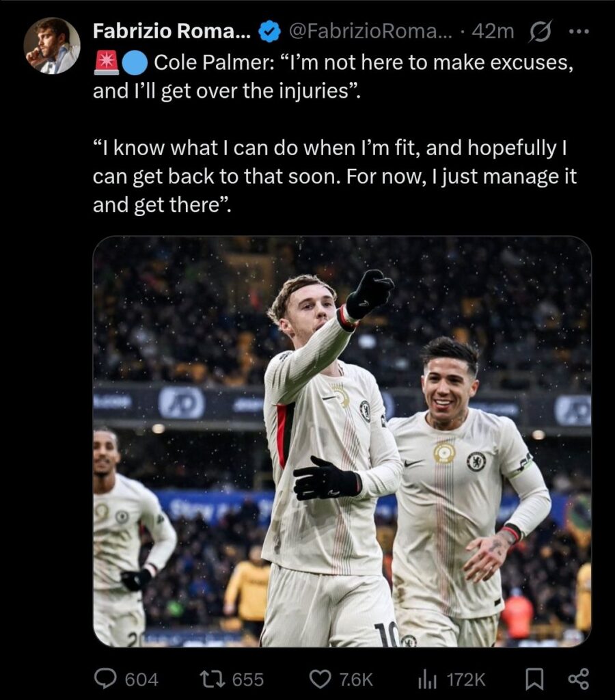
Task: Click the reply speech bubble icon
Action: tap(105, 678)
